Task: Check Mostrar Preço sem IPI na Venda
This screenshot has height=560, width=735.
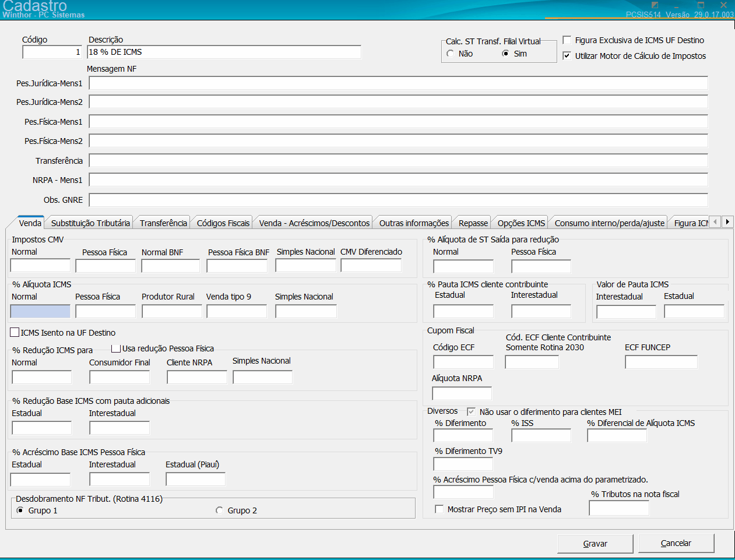Action: (x=439, y=509)
